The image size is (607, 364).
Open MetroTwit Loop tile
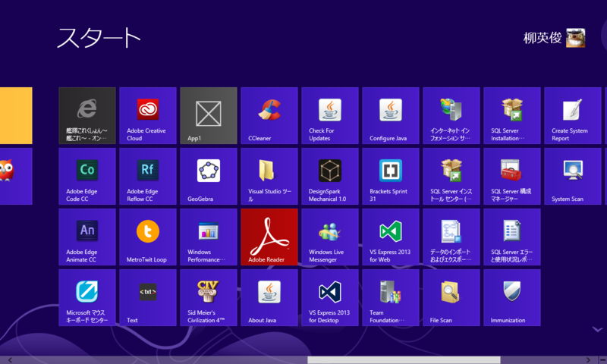tap(148, 237)
